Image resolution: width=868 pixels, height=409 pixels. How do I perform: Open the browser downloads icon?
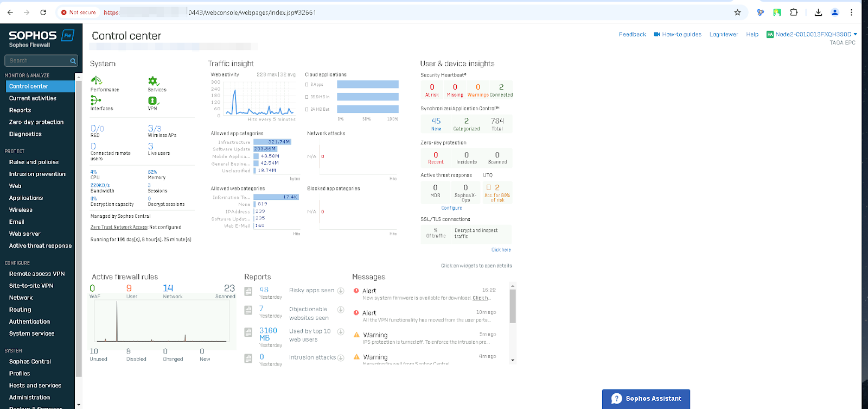pos(818,12)
